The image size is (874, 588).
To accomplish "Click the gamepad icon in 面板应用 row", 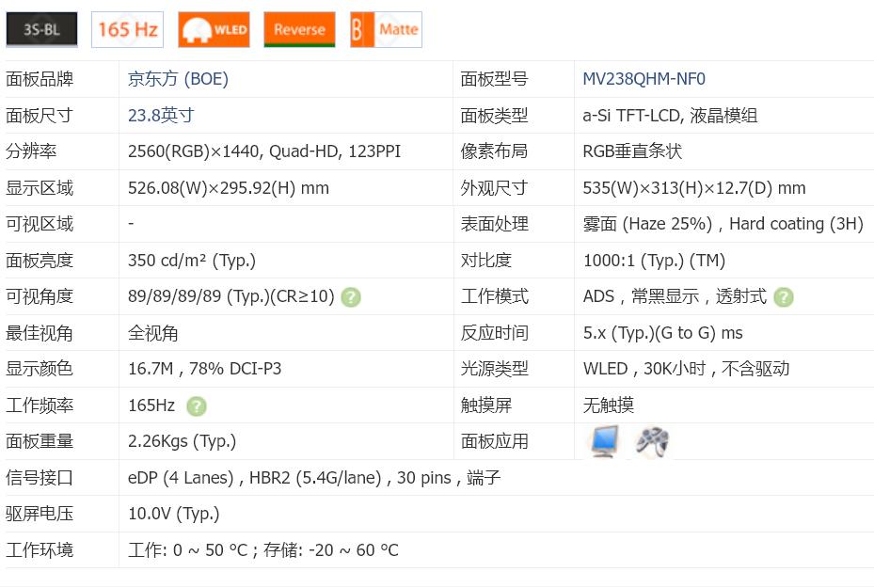I will pos(651,440).
